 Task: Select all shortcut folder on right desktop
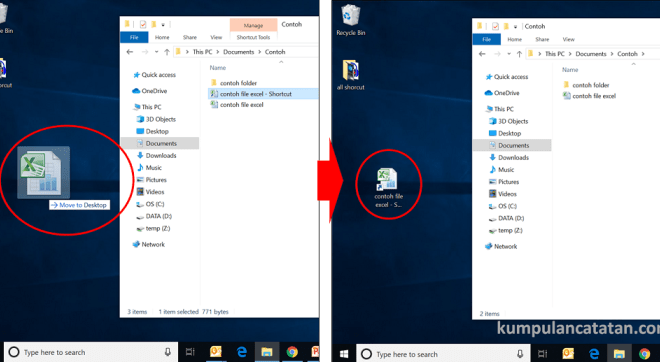coord(351,75)
